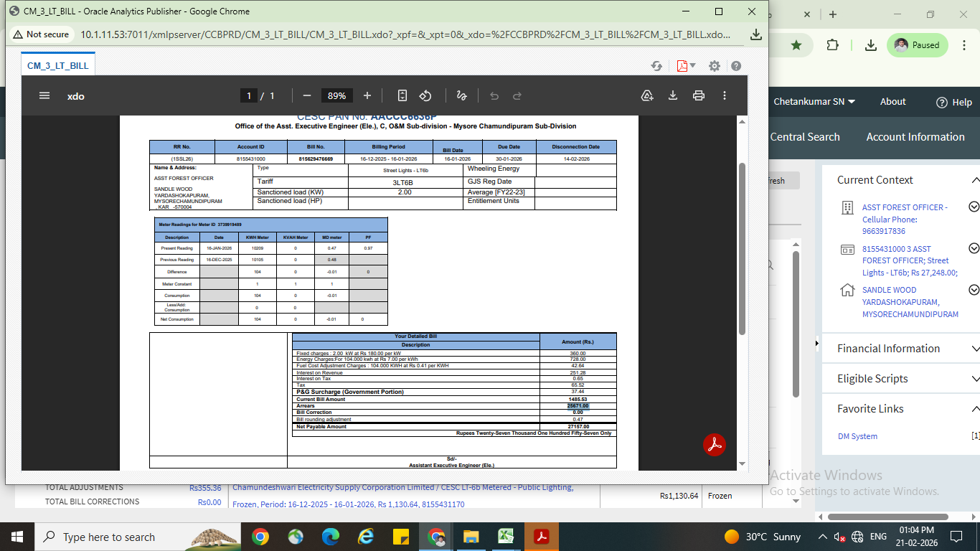This screenshot has height=551, width=980.
Task: Select the CM_3_LT_BILL report tab
Action: point(58,65)
